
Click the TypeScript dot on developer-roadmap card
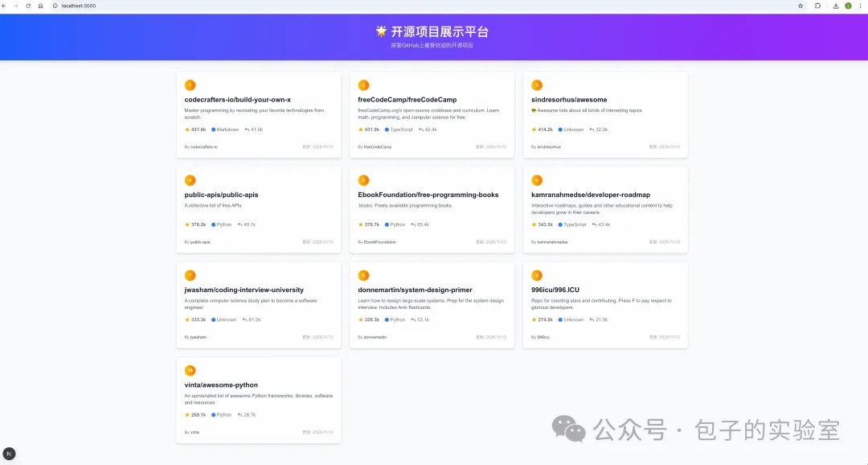[x=560, y=225]
